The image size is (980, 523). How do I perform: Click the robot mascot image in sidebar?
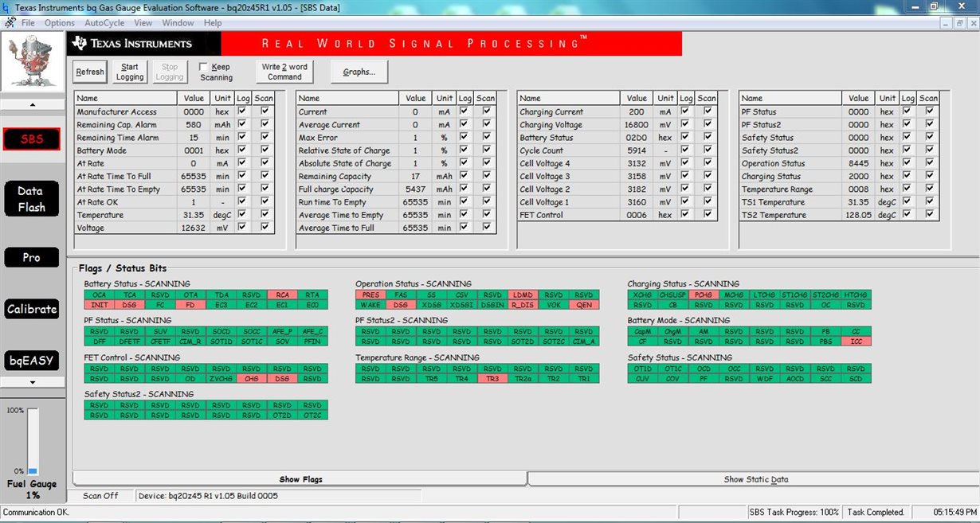tap(33, 63)
